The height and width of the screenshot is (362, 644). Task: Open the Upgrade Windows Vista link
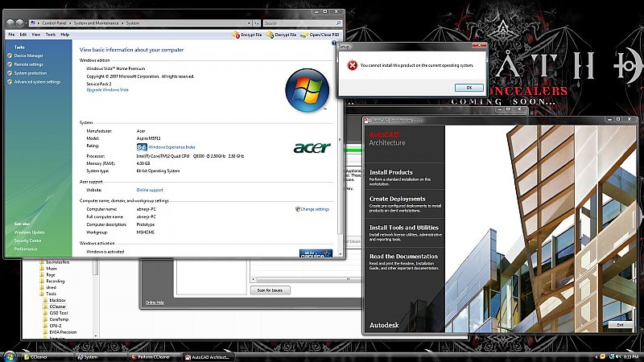click(108, 90)
